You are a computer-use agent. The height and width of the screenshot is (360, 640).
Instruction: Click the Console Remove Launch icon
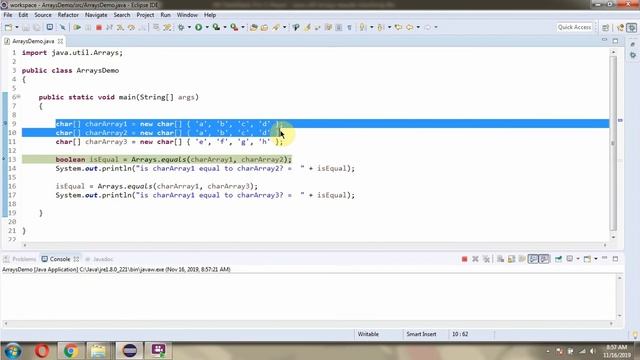(475, 259)
